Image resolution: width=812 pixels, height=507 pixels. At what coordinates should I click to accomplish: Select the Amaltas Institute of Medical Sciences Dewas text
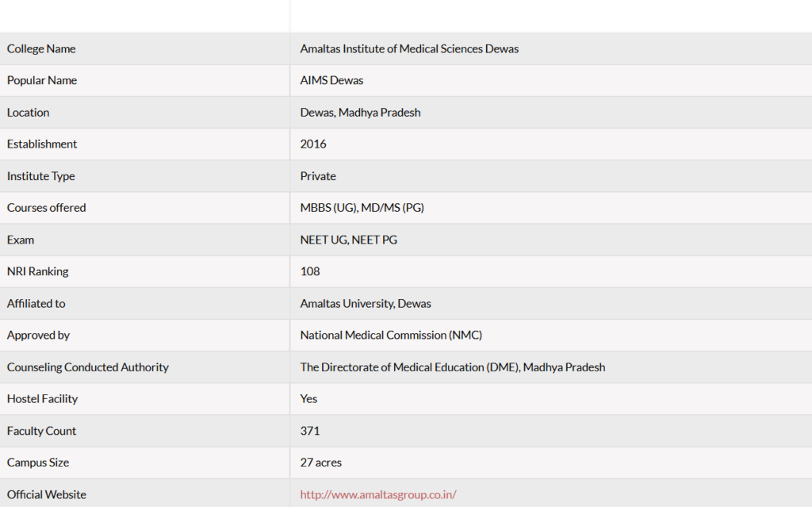409,48
